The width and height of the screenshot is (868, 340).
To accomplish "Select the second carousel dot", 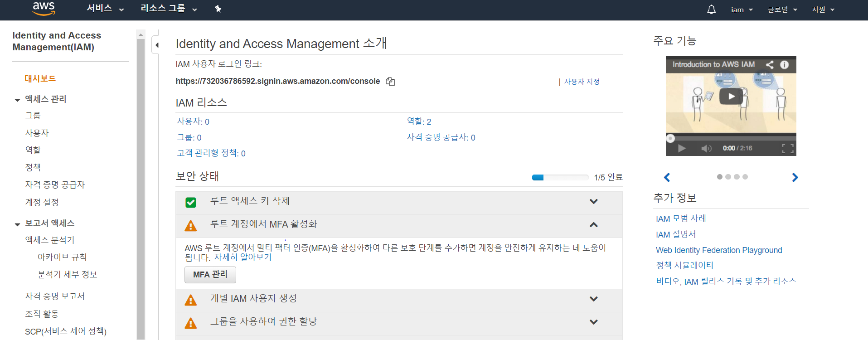I will [x=728, y=177].
